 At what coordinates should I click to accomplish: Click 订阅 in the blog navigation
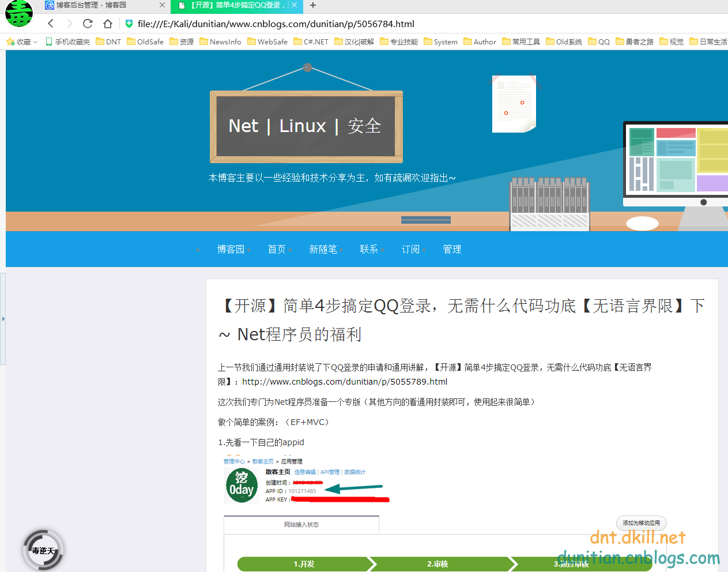410,249
